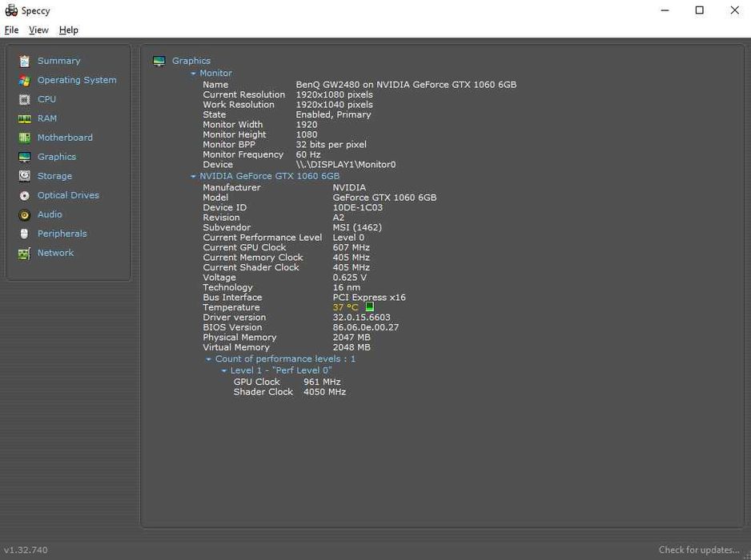Click Check for updates link
This screenshot has height=560, width=751.
pos(699,550)
